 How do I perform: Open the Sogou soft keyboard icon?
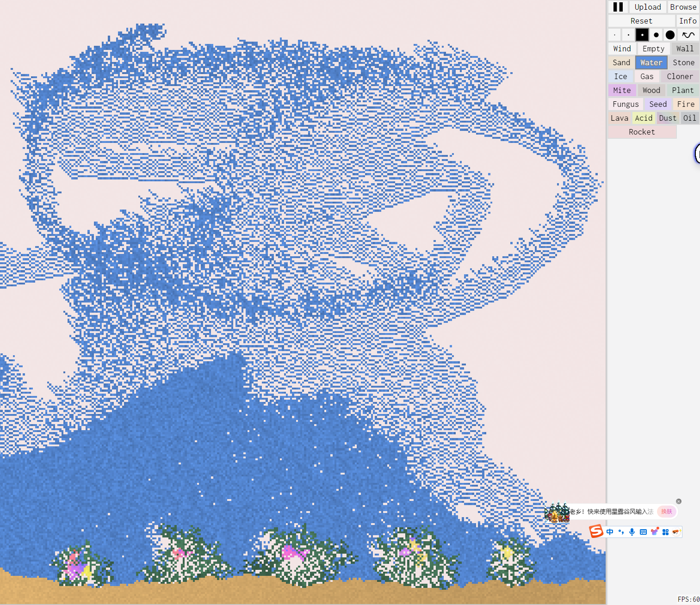[643, 532]
